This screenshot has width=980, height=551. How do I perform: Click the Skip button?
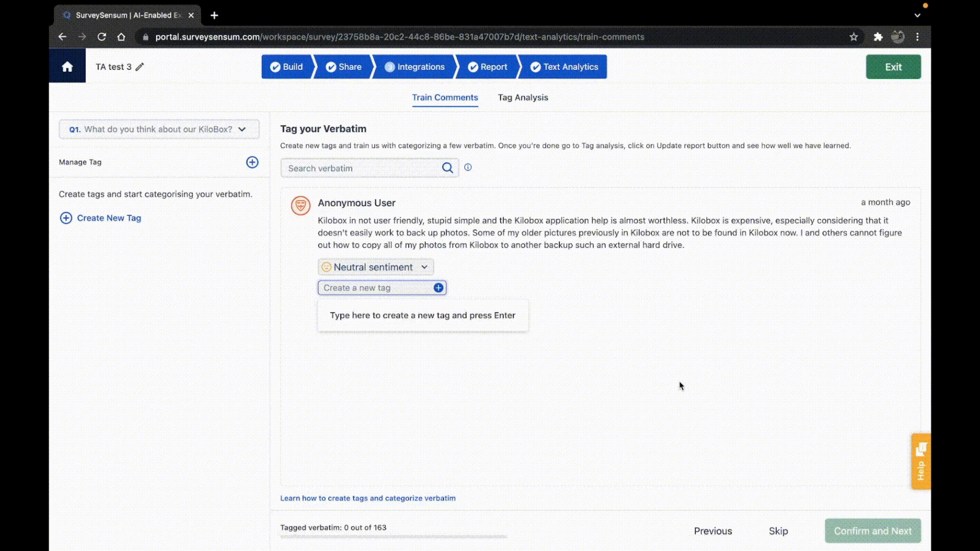click(x=779, y=531)
